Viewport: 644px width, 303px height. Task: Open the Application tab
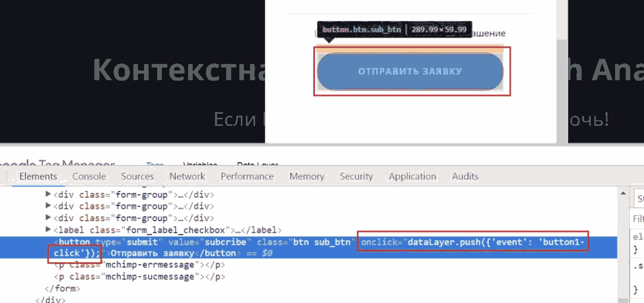click(x=412, y=177)
